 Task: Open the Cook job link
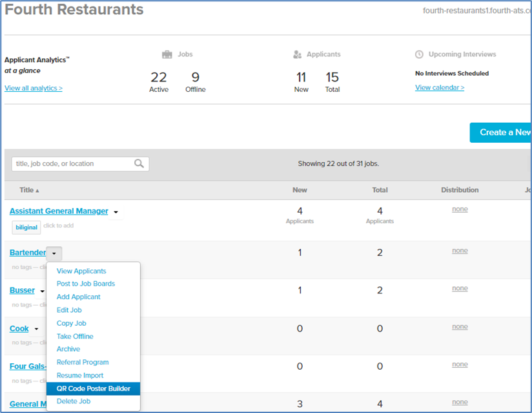tap(19, 328)
